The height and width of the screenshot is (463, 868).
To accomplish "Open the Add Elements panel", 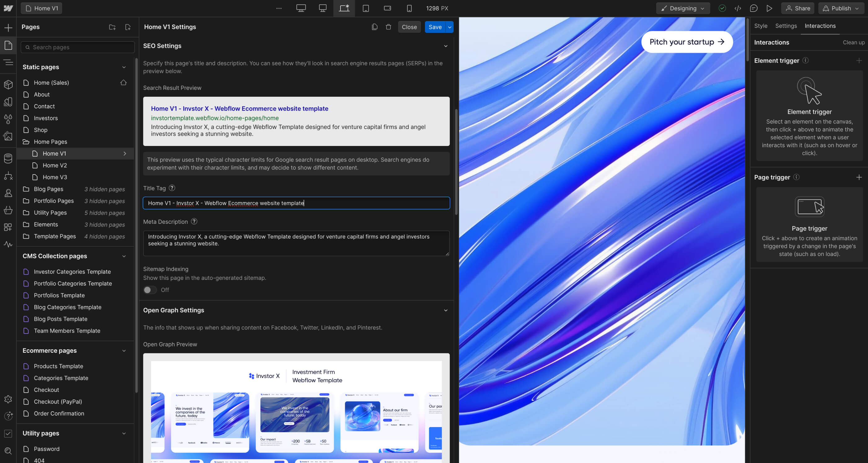I will click(x=8, y=27).
